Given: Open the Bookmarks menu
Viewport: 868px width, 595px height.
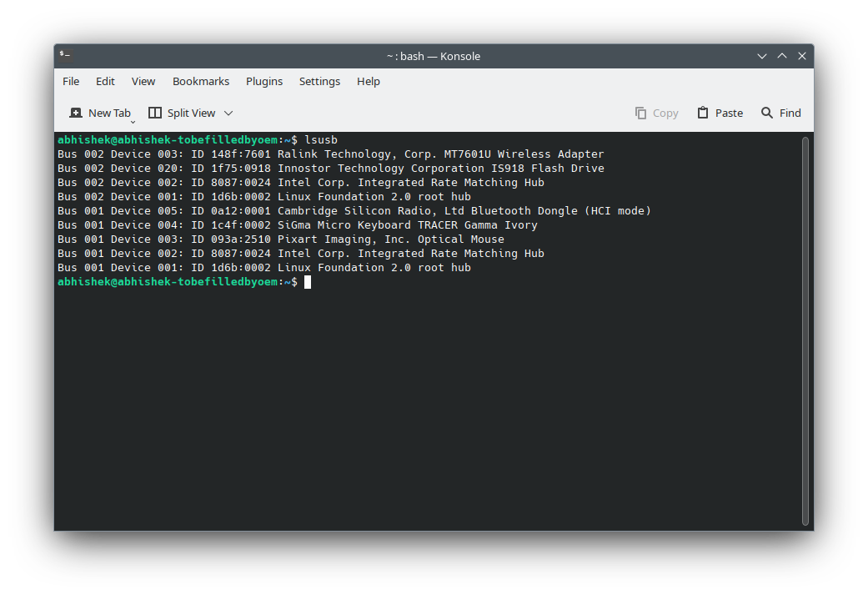Looking at the screenshot, I should [201, 81].
